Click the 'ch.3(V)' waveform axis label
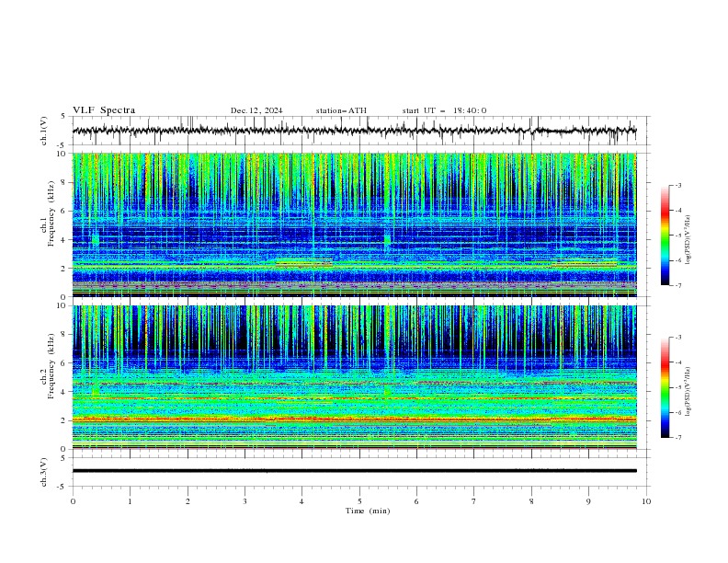This screenshot has width=728, height=563. click(x=44, y=472)
